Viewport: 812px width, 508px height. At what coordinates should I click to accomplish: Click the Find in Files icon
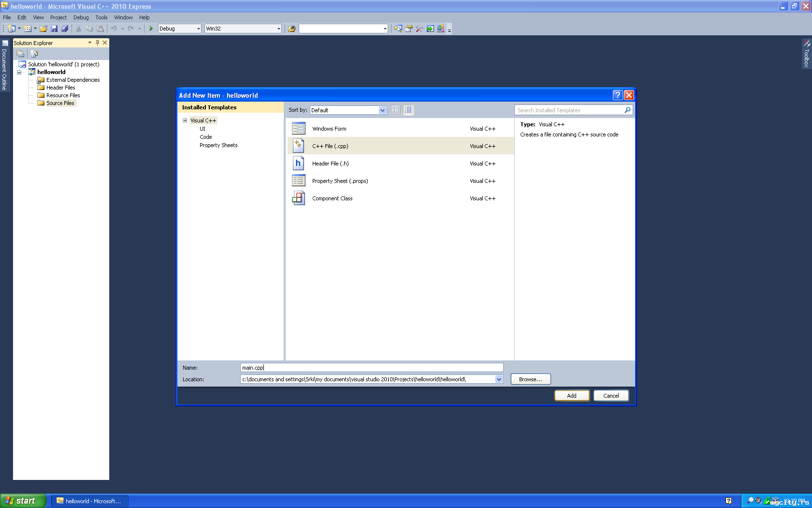pyautogui.click(x=291, y=29)
